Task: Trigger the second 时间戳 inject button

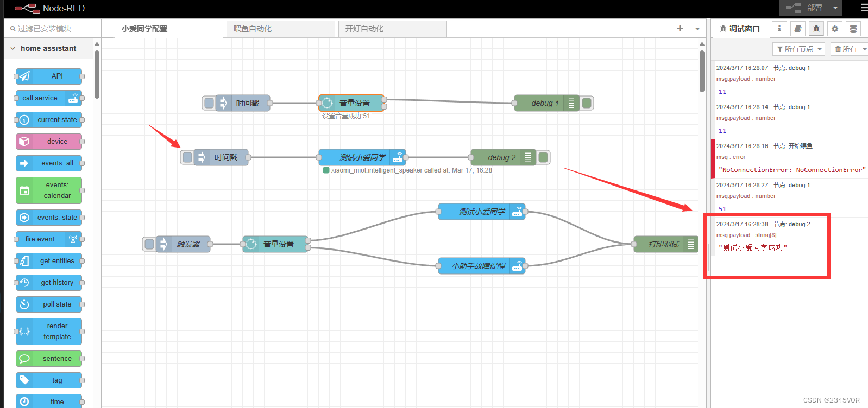Action: pos(187,157)
